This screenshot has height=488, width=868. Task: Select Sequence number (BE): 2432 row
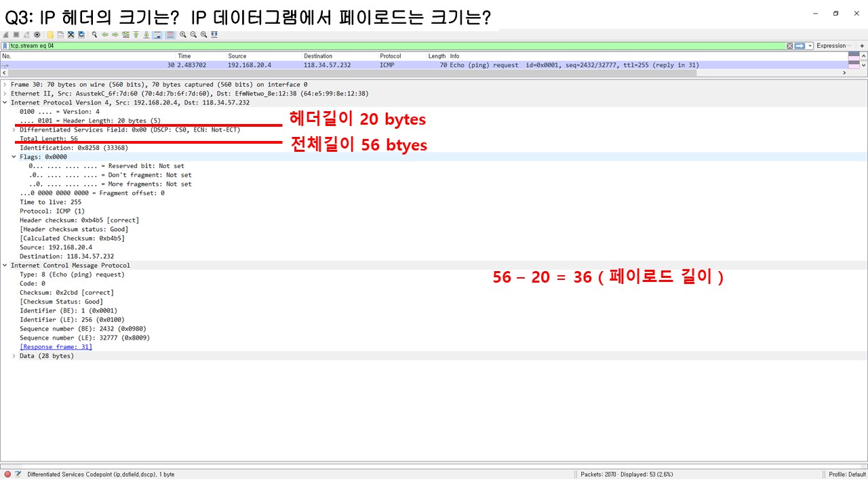pyautogui.click(x=83, y=329)
